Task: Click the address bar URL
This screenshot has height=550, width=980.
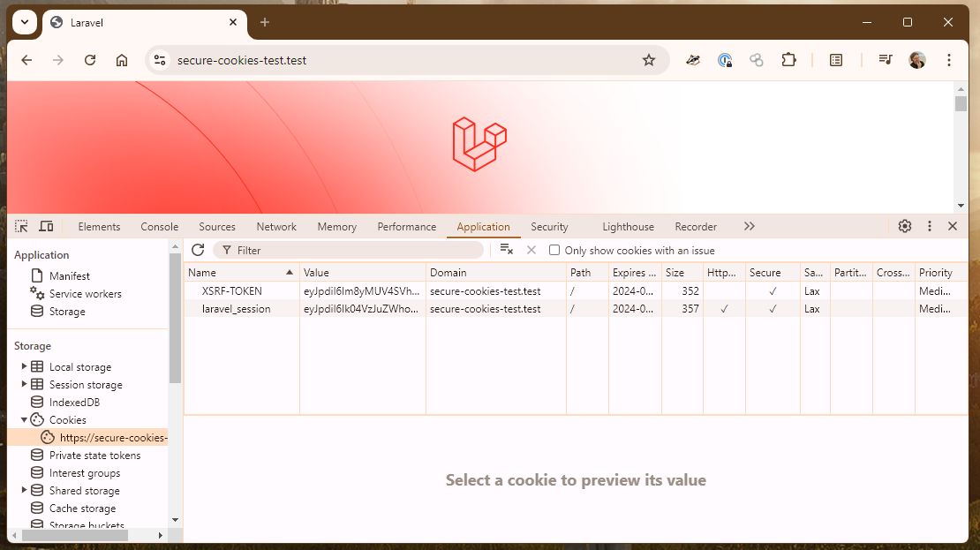Action: [242, 60]
